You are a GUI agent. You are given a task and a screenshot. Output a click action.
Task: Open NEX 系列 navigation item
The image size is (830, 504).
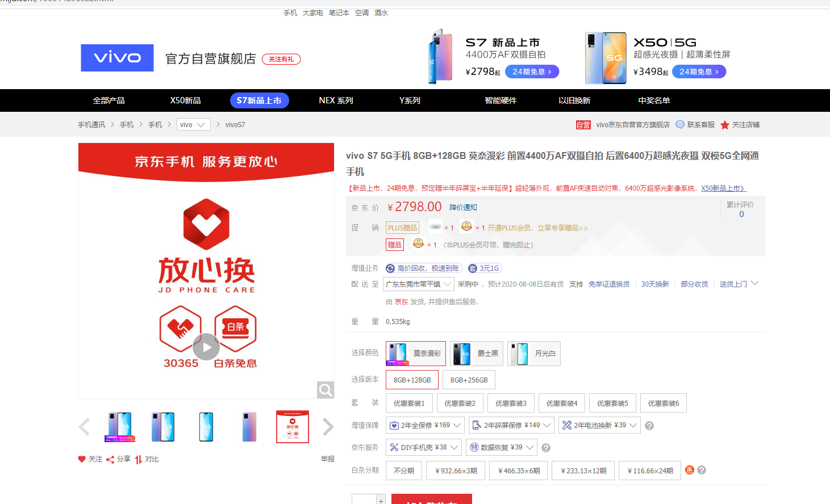336,100
